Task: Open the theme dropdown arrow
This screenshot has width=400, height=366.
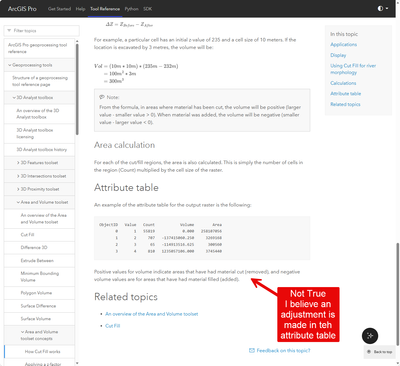Action: [x=387, y=8]
